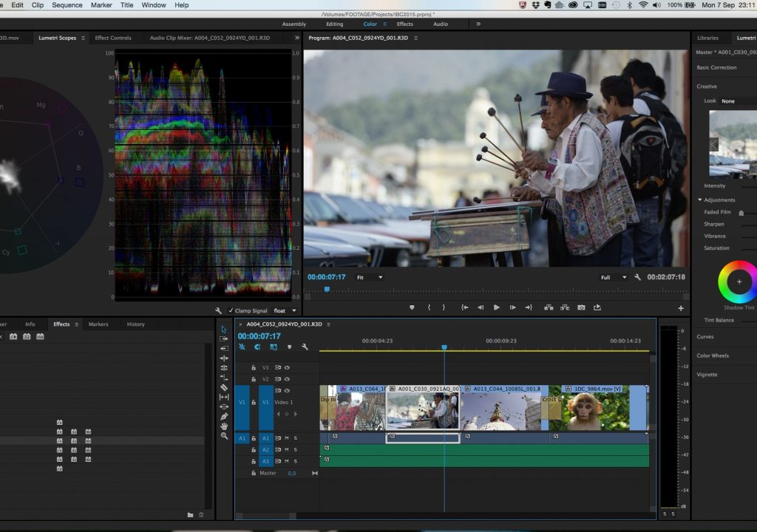Open the Full playback resolution dropdown
Screen dimensions: 757x532
[613, 278]
